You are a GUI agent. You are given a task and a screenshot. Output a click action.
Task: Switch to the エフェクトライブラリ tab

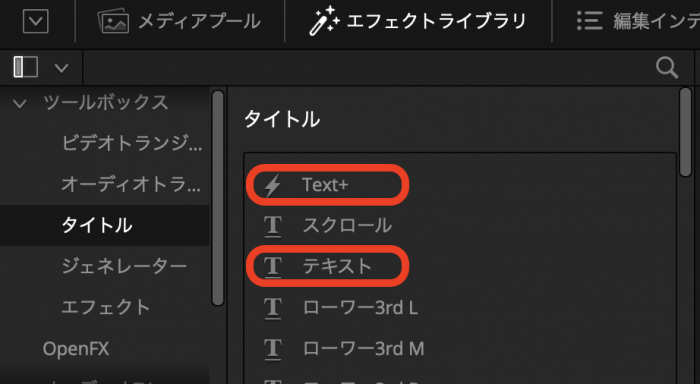(437, 21)
